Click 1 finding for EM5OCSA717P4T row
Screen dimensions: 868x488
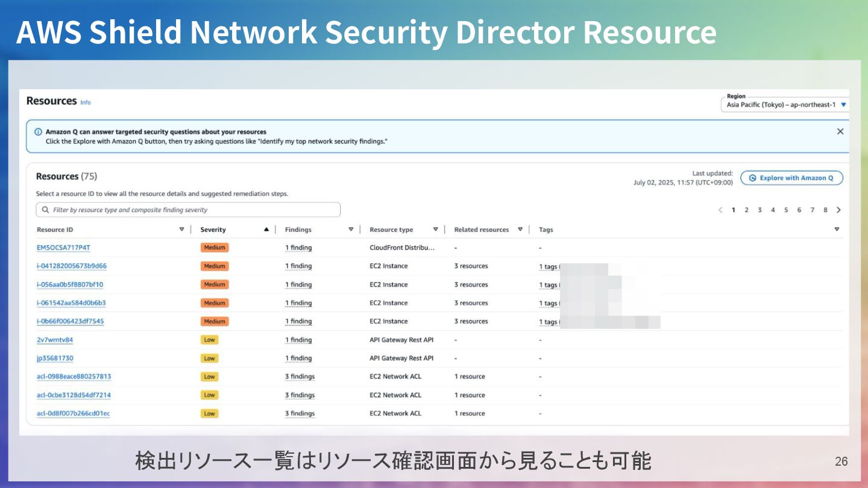coord(298,248)
